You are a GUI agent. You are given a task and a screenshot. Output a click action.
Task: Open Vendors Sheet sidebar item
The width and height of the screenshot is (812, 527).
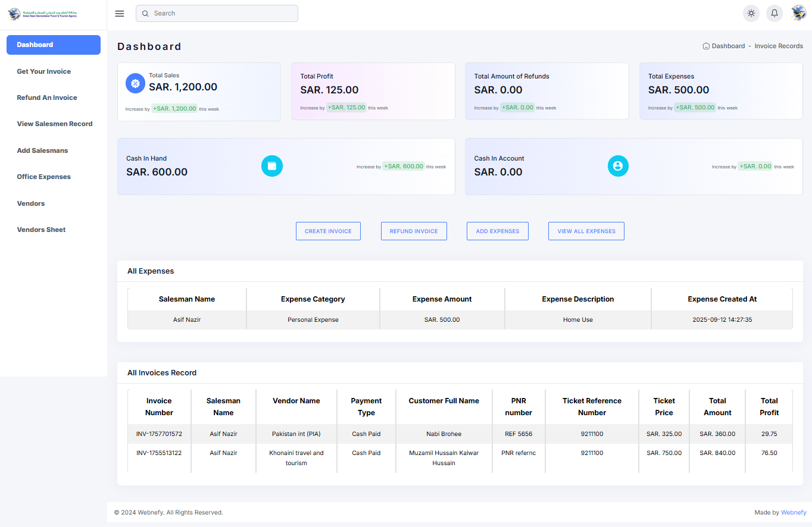tap(41, 230)
